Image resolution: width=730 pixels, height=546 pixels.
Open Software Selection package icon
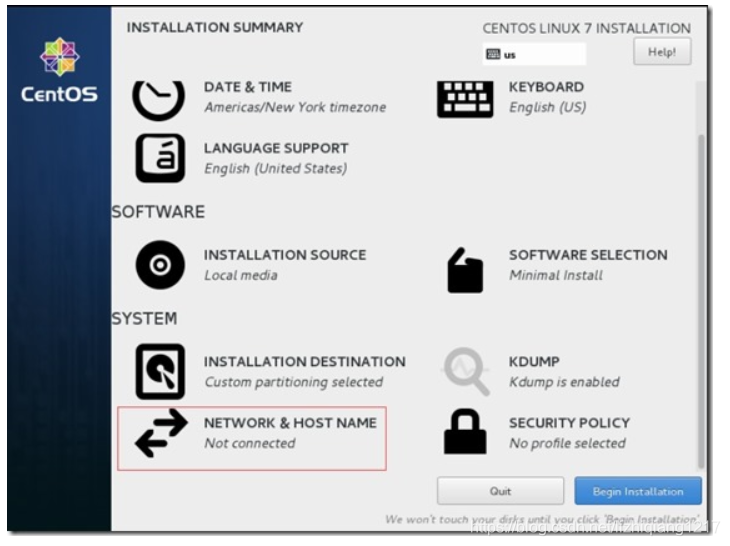point(465,270)
